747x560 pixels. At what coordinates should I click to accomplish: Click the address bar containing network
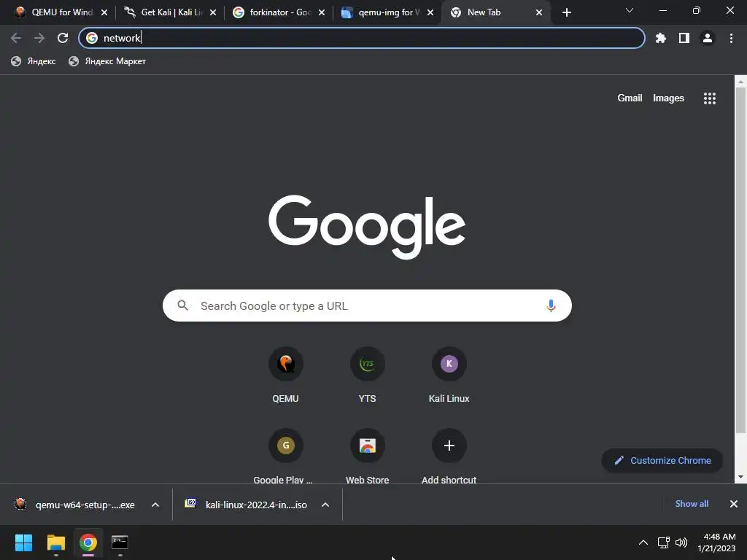tap(362, 38)
